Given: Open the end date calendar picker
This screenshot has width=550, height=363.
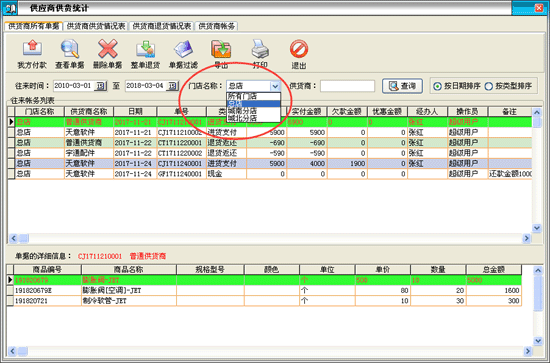Looking at the screenshot, I should pyautogui.click(x=173, y=86).
